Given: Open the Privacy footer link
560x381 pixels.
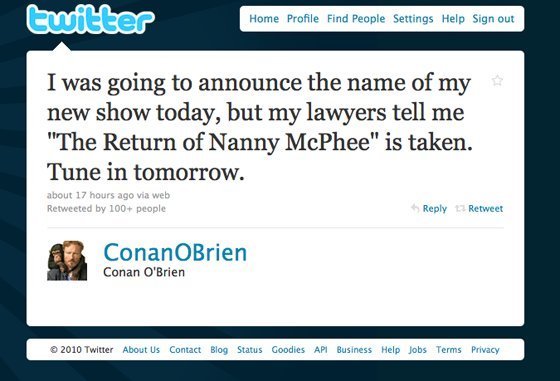Looking at the screenshot, I should pos(485,350).
